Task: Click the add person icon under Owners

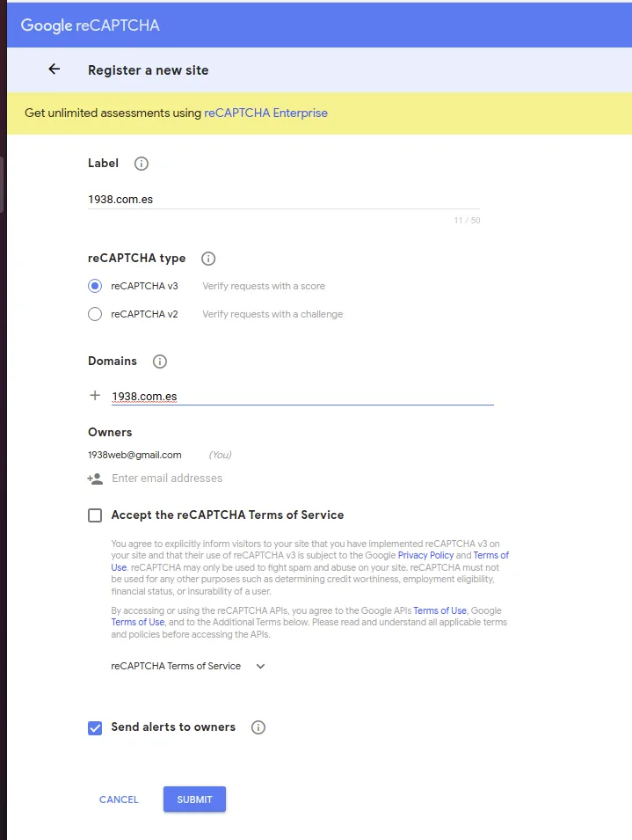Action: pos(95,478)
